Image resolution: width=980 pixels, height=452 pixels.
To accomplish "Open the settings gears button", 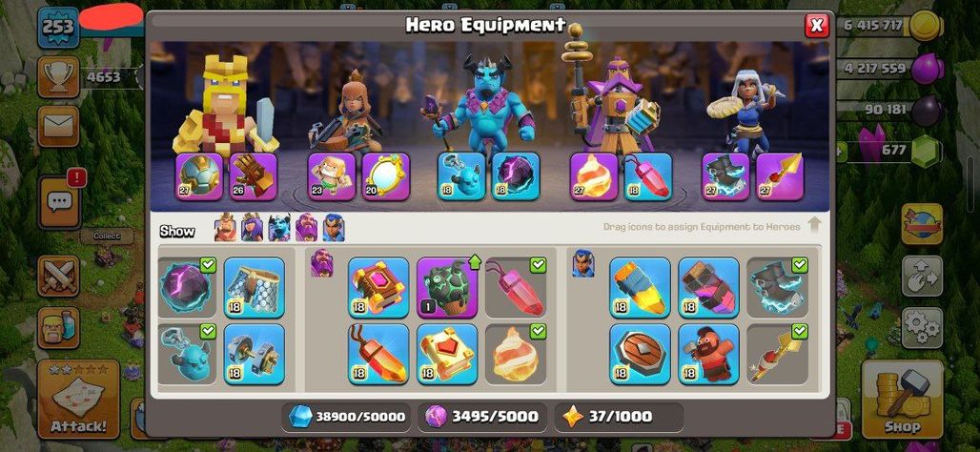I will tap(922, 328).
